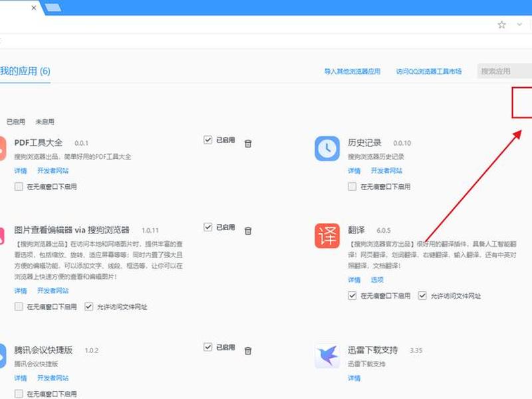Bookmark page with the star icon
This screenshot has height=399, width=532.
501,25
